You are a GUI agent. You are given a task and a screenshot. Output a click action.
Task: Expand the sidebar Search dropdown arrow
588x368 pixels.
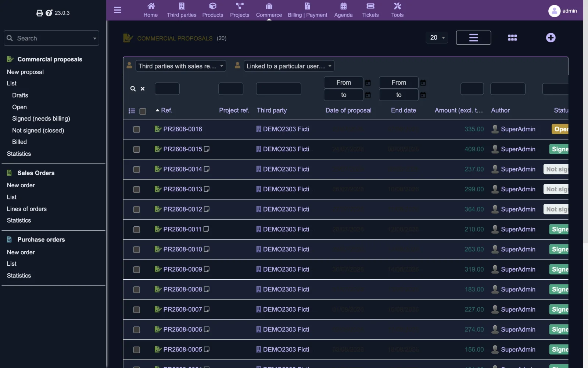pos(94,38)
